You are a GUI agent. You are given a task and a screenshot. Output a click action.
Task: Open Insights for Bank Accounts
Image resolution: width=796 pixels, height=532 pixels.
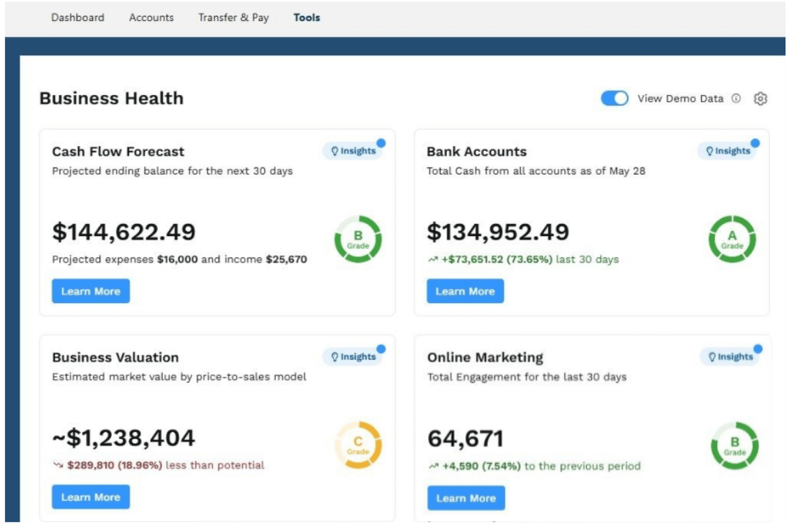click(728, 151)
